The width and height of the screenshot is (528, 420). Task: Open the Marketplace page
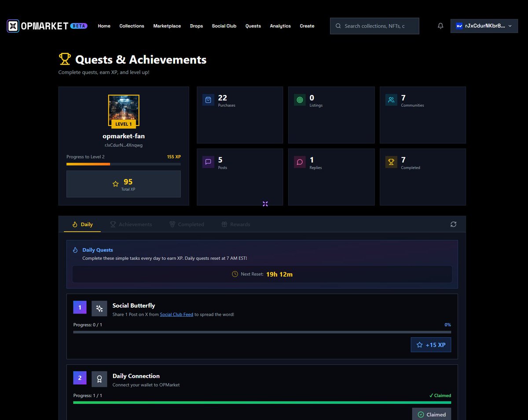pyautogui.click(x=167, y=26)
